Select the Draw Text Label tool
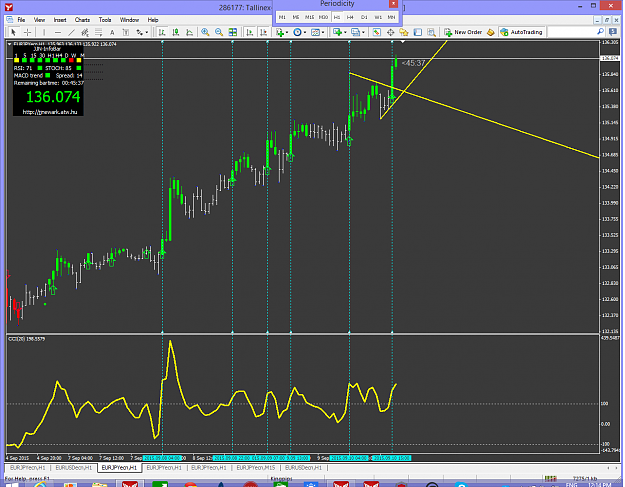The width and height of the screenshot is (625, 487). point(126,32)
